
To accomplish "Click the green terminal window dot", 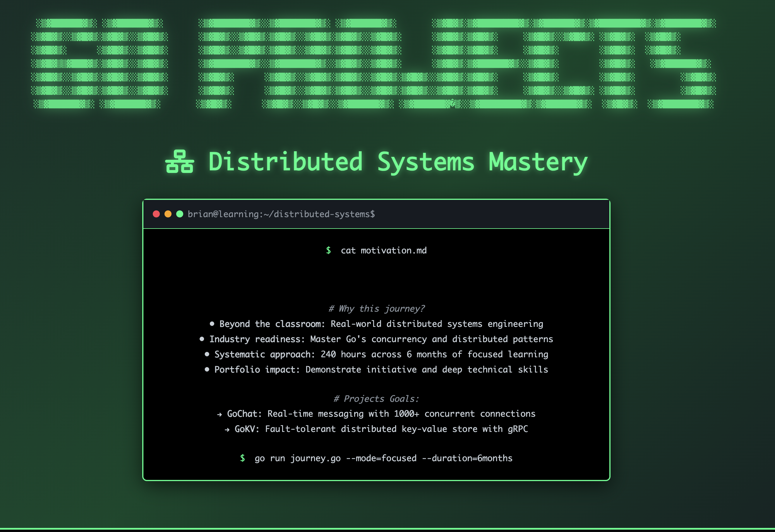I will (x=179, y=214).
